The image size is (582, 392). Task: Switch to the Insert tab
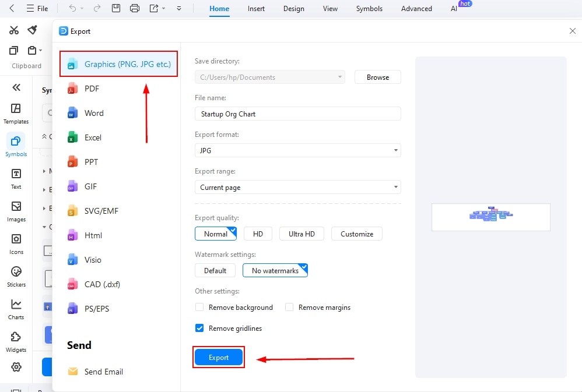point(256,9)
